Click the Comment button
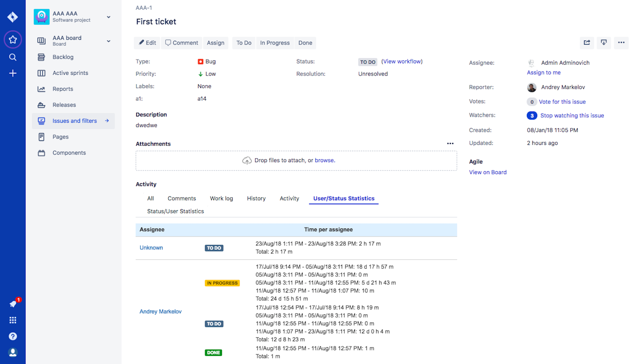638x364 pixels. tap(182, 43)
